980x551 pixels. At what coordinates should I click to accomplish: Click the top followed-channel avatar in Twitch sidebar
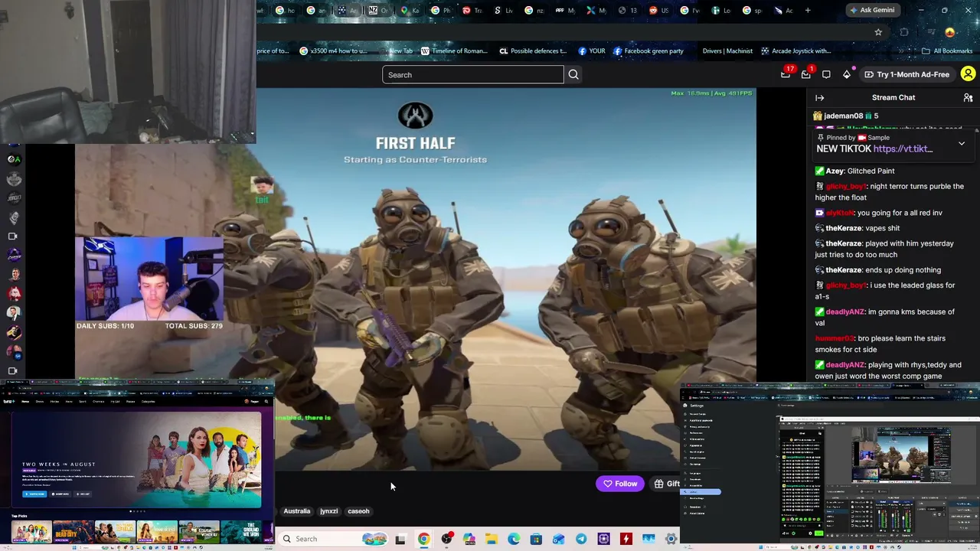(x=13, y=159)
